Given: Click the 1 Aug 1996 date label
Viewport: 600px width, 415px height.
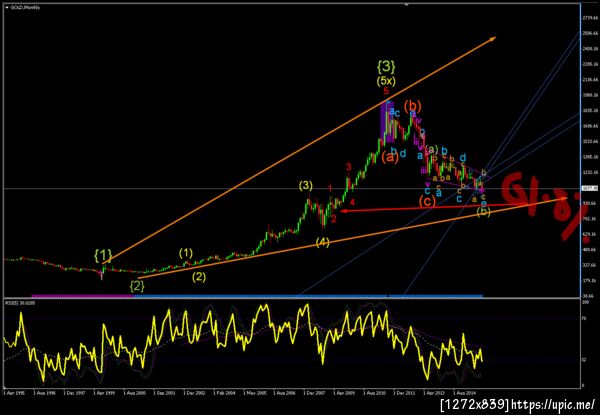Looking at the screenshot, I should [x=44, y=392].
